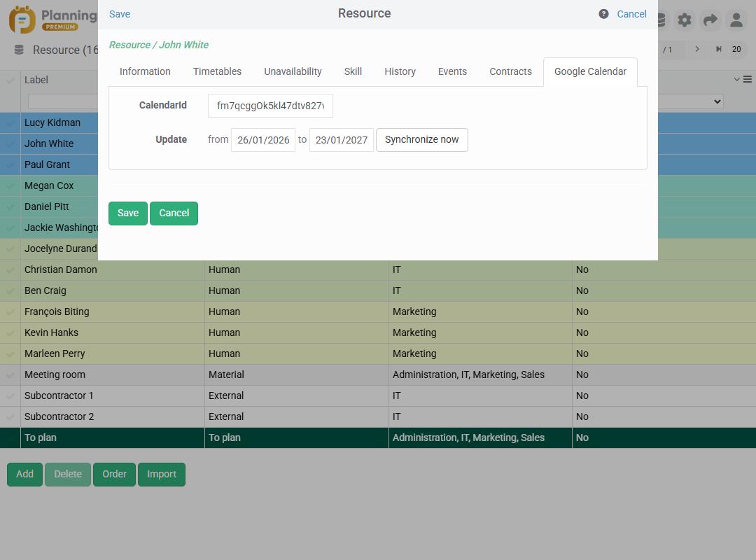The height and width of the screenshot is (560, 756).
Task: Switch to the Timetables tab
Action: (x=218, y=72)
